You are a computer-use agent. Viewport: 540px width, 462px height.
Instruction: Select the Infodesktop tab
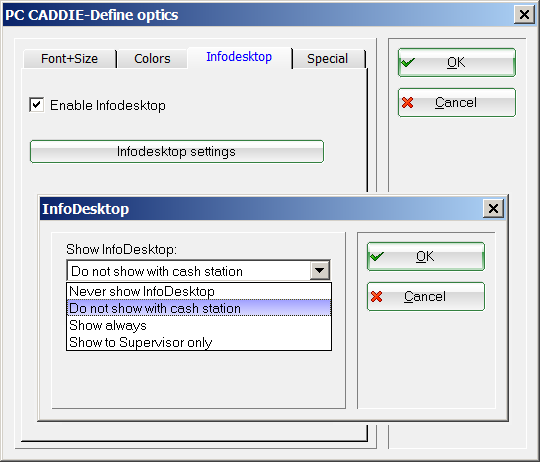tap(239, 57)
